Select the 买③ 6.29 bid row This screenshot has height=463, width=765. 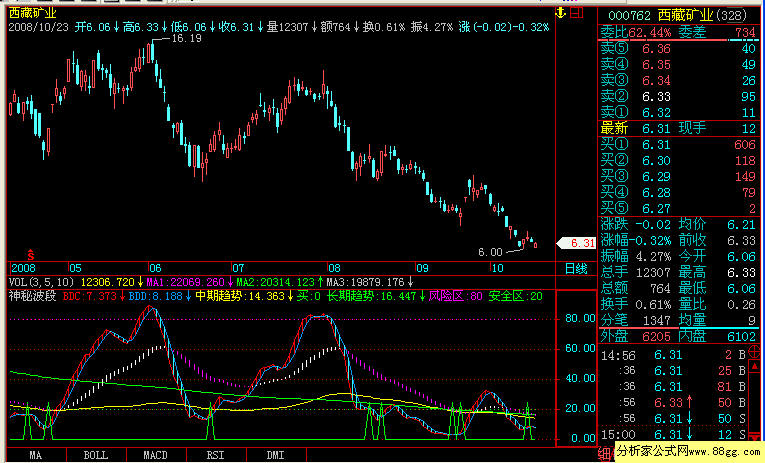pyautogui.click(x=678, y=177)
